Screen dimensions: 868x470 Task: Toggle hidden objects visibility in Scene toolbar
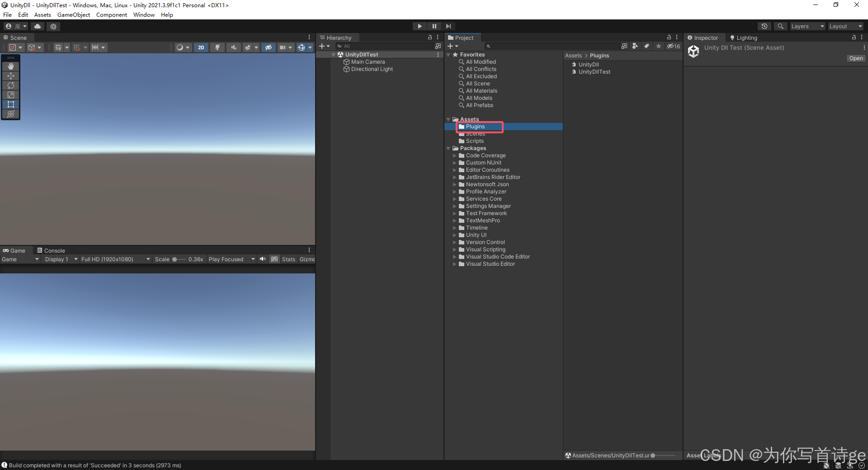(x=268, y=47)
